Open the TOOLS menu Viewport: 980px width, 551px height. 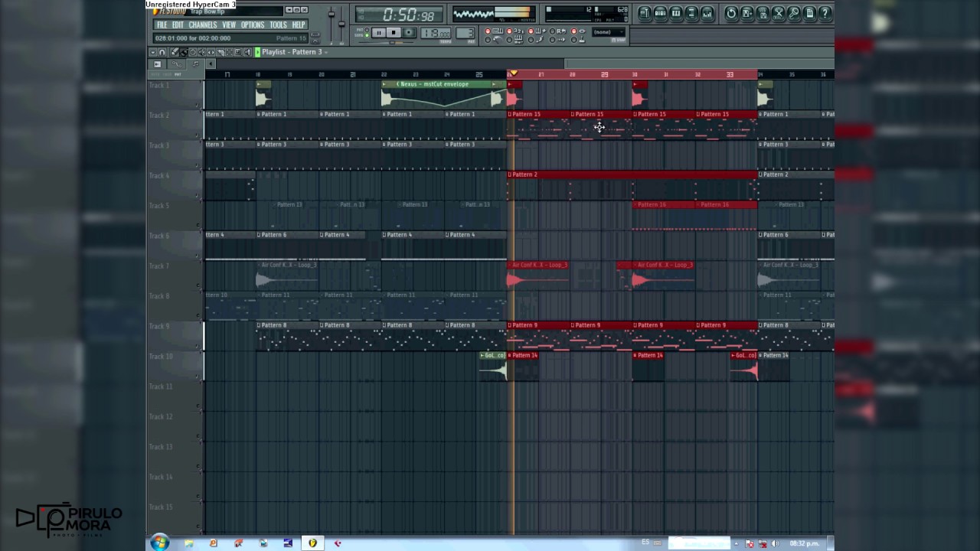[x=278, y=25]
